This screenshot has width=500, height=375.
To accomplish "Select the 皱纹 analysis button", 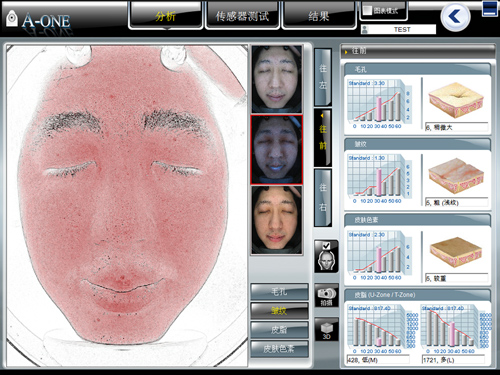I will click(279, 311).
